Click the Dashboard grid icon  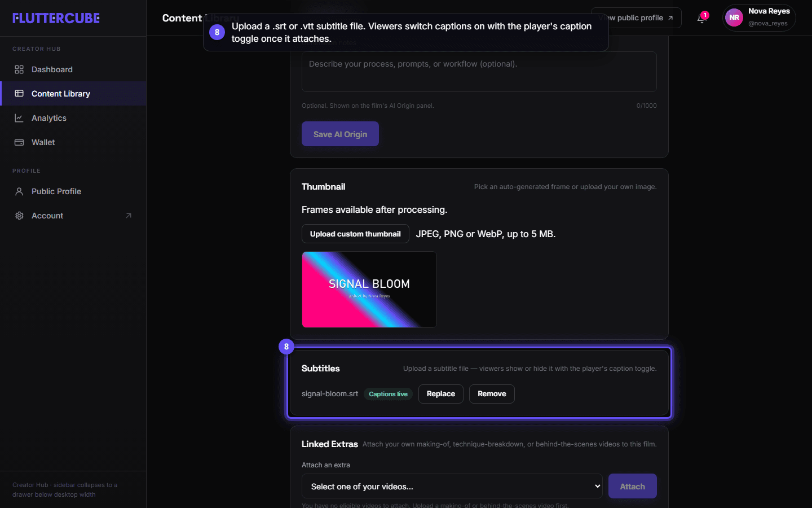coord(19,69)
